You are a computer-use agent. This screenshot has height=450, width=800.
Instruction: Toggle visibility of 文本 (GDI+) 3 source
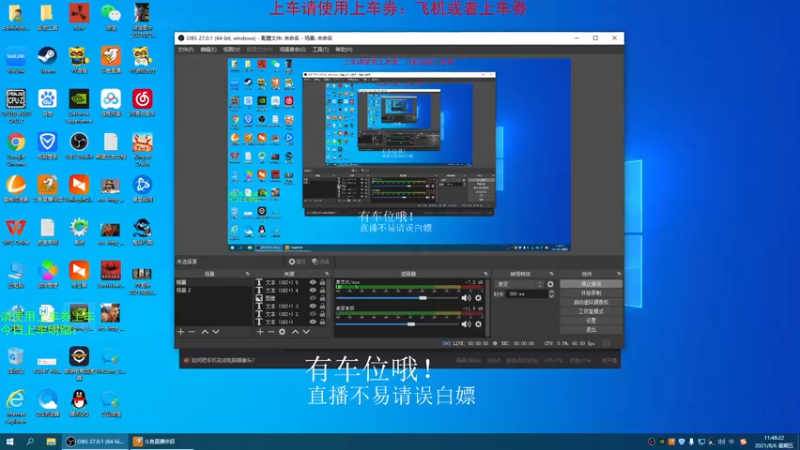tap(313, 306)
